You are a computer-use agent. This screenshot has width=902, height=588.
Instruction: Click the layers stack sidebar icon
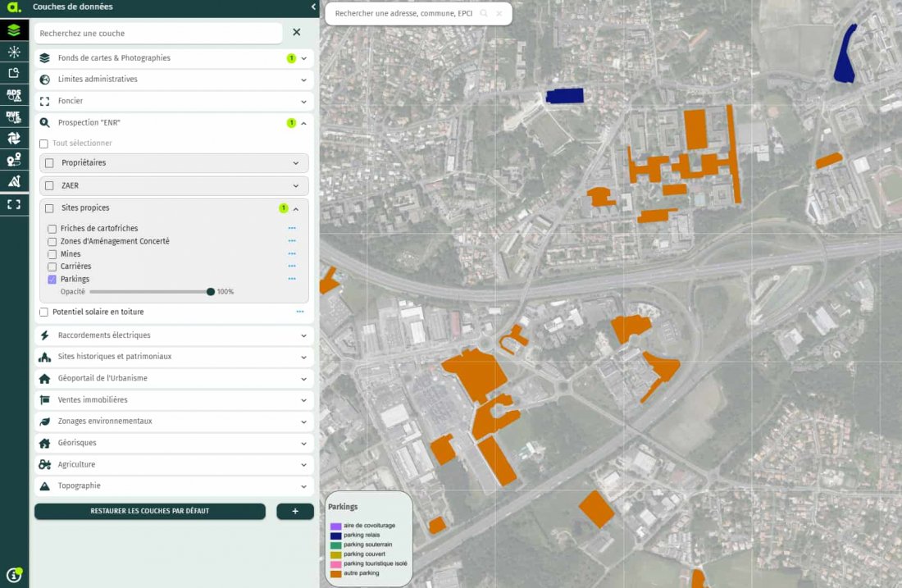point(14,30)
